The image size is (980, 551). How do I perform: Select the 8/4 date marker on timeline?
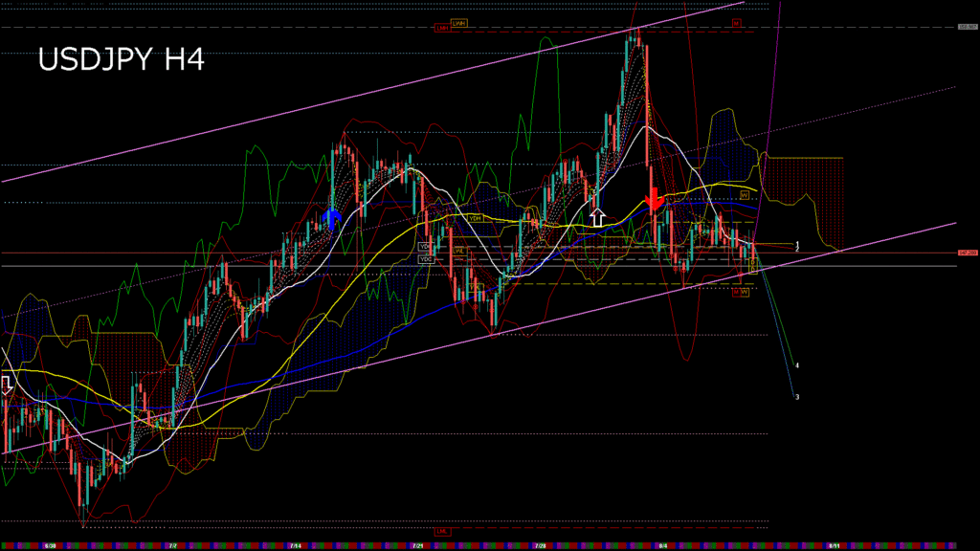(663, 545)
